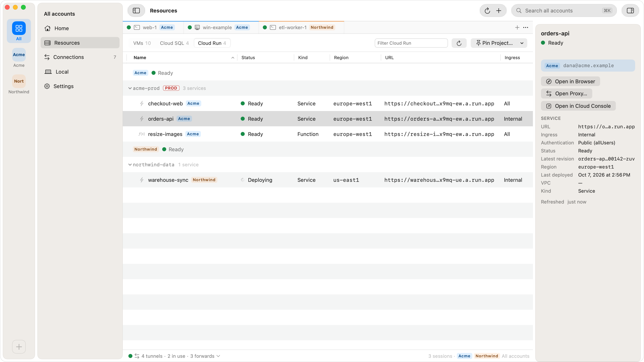This screenshot has width=644, height=362.
Task: Click the Acme group header badge in table
Action: pos(140,73)
